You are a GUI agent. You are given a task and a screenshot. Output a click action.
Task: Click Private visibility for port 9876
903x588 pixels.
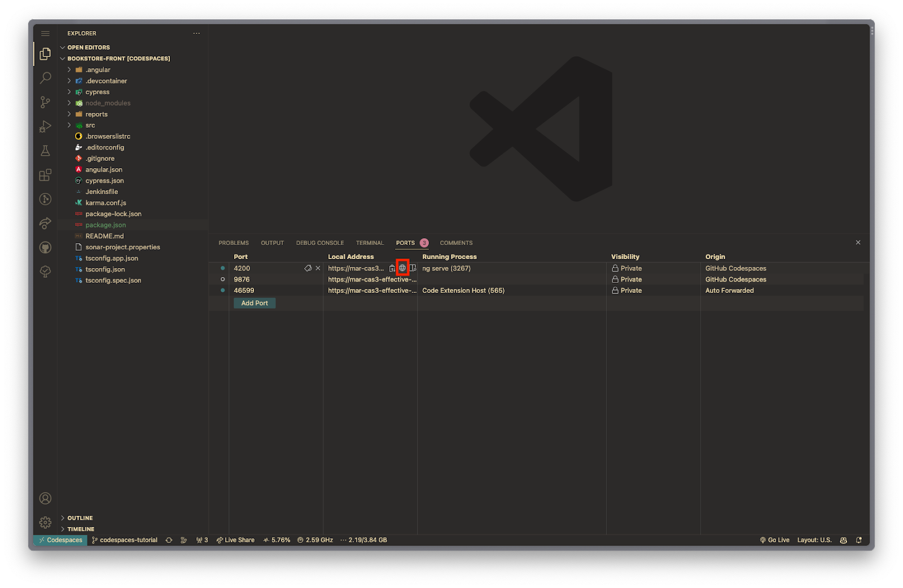tap(626, 279)
